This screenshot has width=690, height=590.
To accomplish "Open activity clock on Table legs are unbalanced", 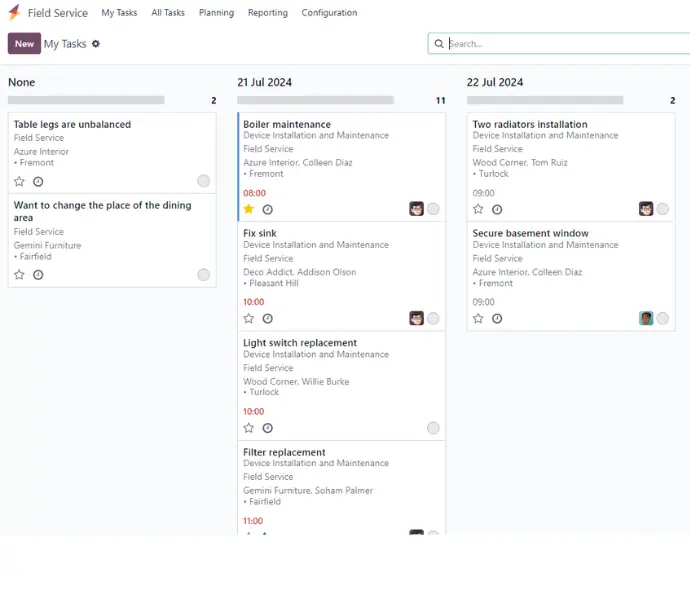I will click(x=38, y=181).
